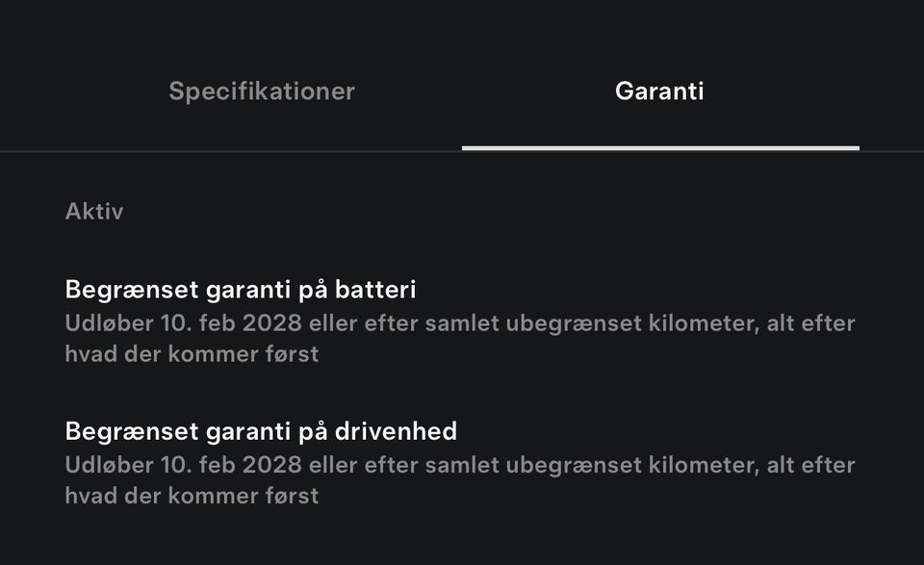Open Begrænset garanti på drivenhed entry
Viewport: 924px width, 565px height.
pyautogui.click(x=261, y=430)
